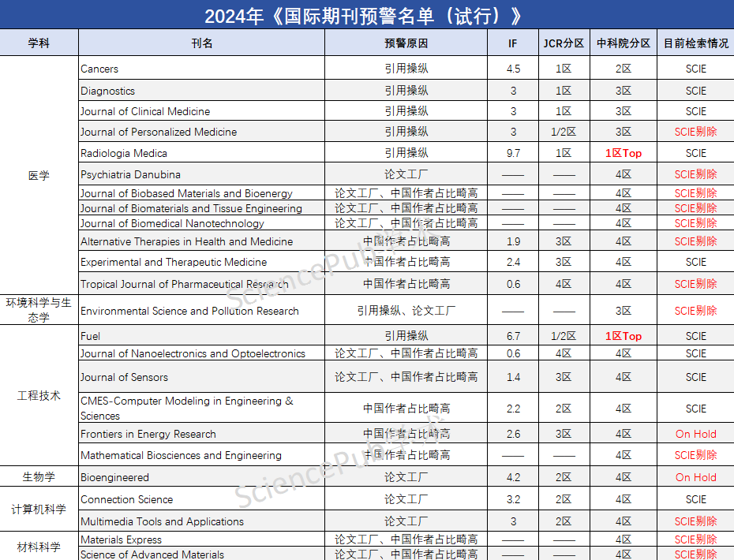Select the JCR分区 column header

[564, 43]
